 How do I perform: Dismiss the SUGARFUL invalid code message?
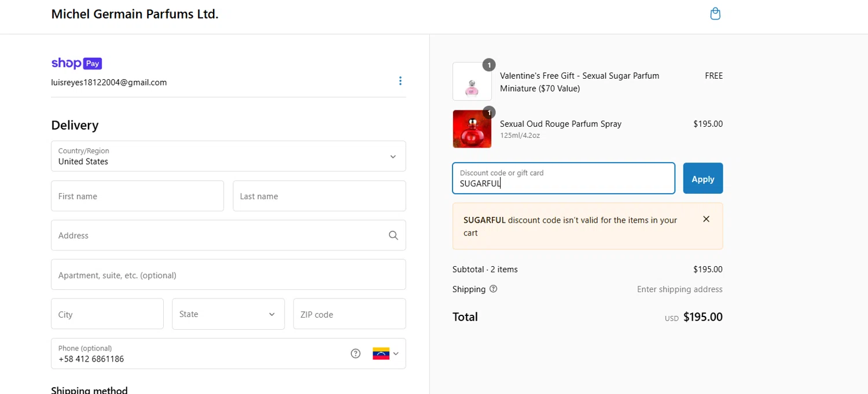click(x=706, y=219)
